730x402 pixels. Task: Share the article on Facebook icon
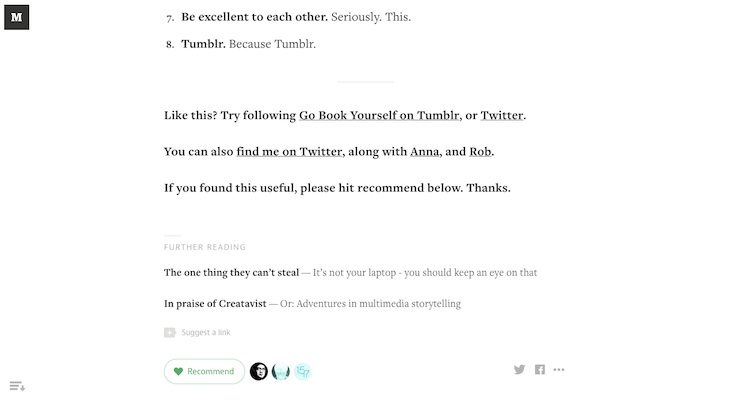[540, 370]
